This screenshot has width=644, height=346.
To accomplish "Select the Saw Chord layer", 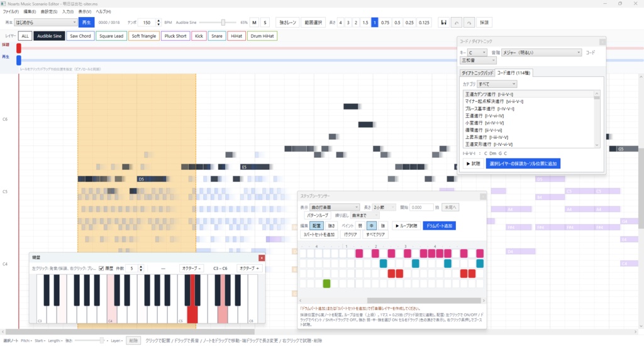I will tap(80, 36).
